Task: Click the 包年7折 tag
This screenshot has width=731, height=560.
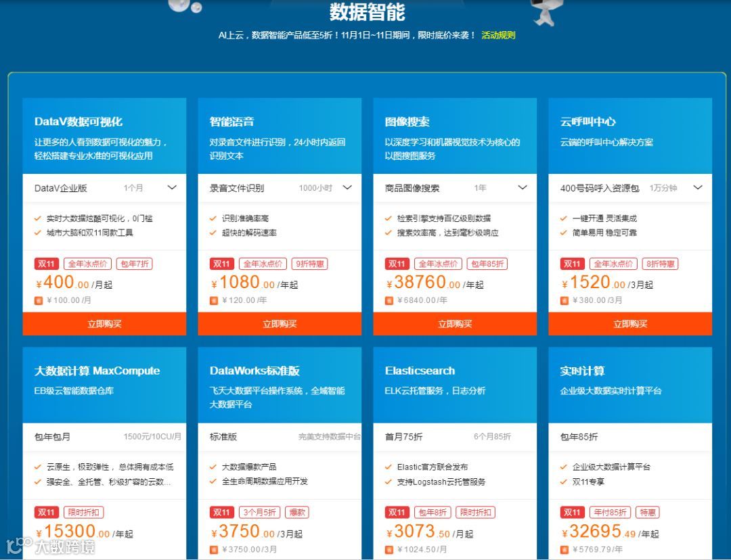Action: click(x=134, y=264)
